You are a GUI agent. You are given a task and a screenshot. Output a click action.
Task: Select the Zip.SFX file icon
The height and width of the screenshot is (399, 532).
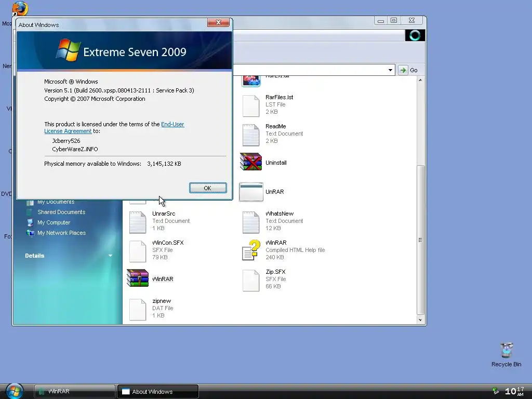tap(251, 281)
